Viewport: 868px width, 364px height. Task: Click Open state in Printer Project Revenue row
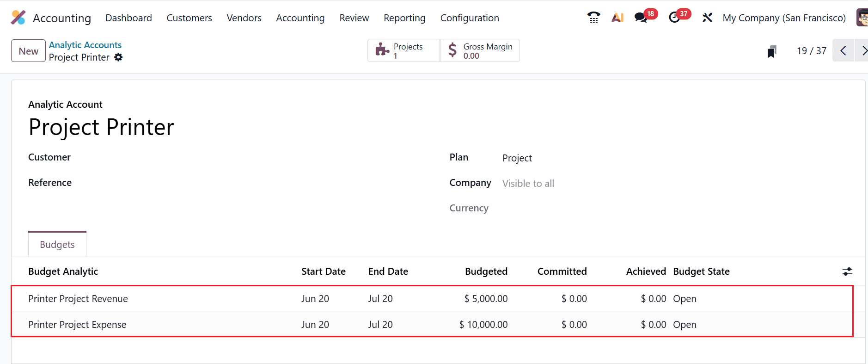click(685, 299)
